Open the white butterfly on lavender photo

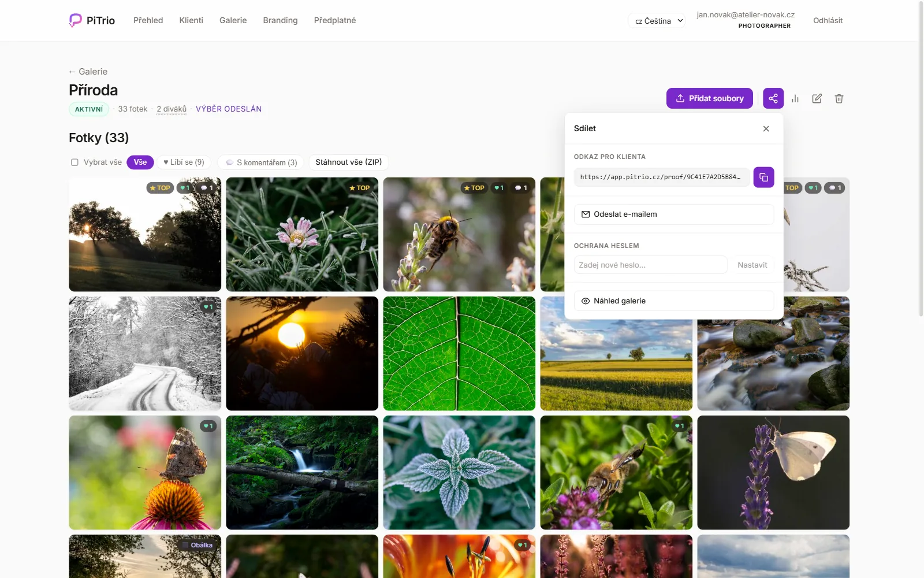pos(773,473)
